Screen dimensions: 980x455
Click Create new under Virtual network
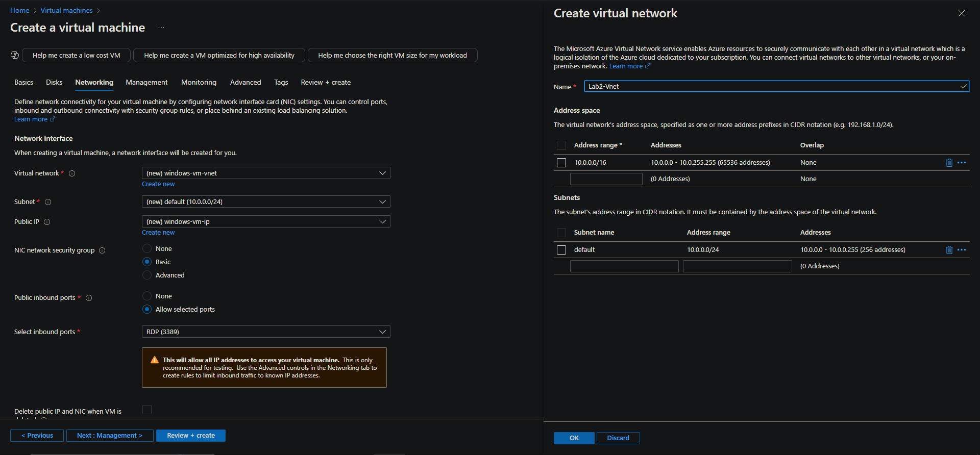click(158, 184)
